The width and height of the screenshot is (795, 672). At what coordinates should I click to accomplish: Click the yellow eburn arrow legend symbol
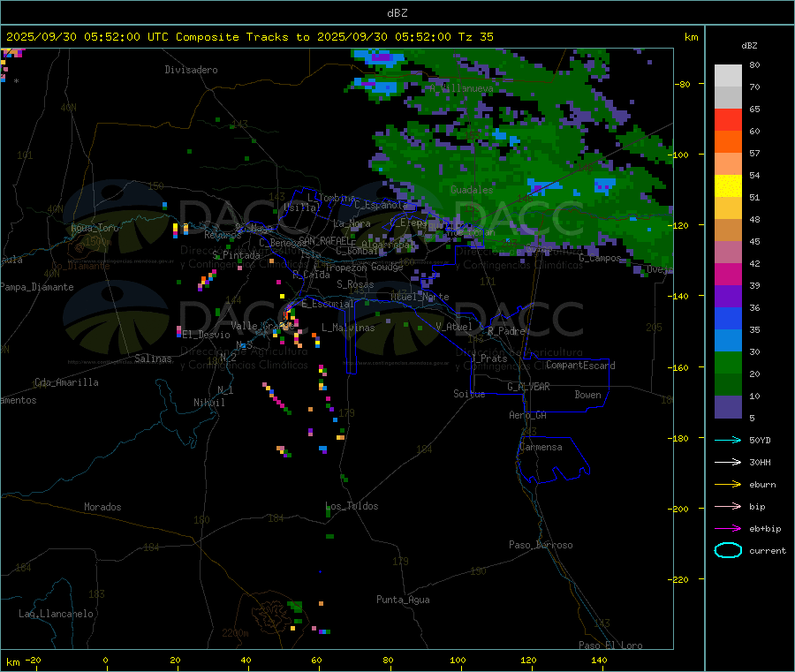[728, 485]
